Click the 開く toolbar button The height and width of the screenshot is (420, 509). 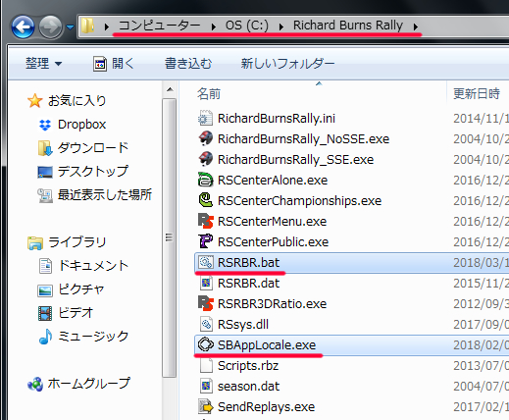[x=114, y=63]
